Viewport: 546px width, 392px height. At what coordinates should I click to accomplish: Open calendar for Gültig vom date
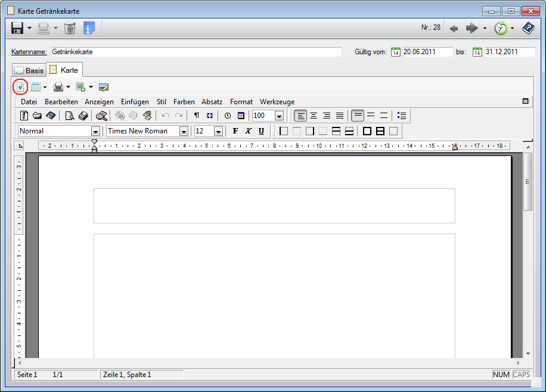[396, 52]
